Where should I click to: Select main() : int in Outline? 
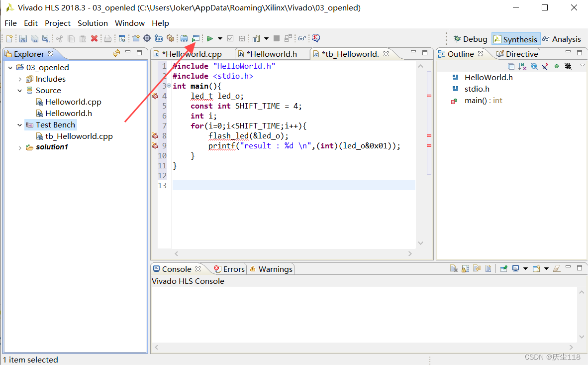pos(484,101)
